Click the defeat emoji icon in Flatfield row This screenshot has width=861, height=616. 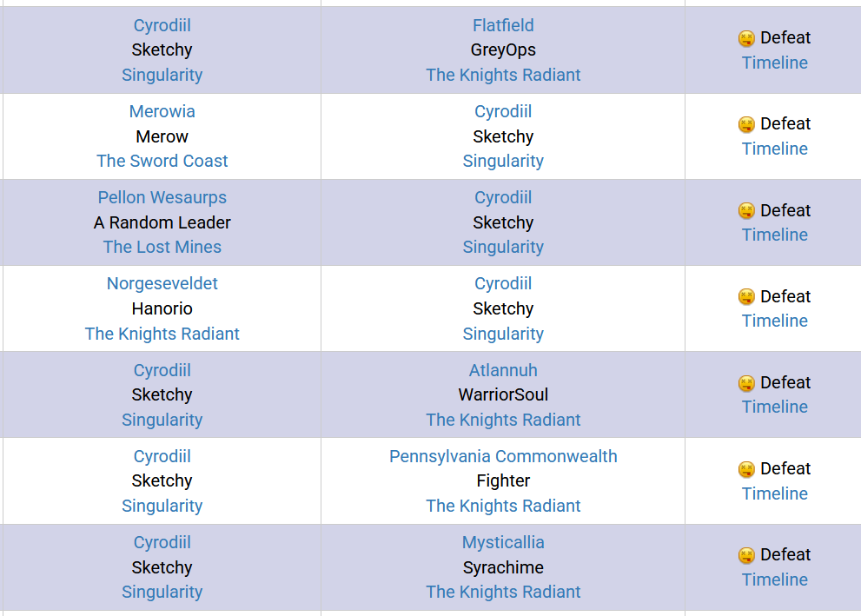746,38
